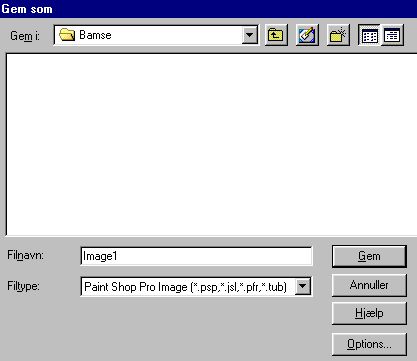Image resolution: width=417 pixels, height=361 pixels.
Task: Switch to details view
Action: tap(392, 35)
